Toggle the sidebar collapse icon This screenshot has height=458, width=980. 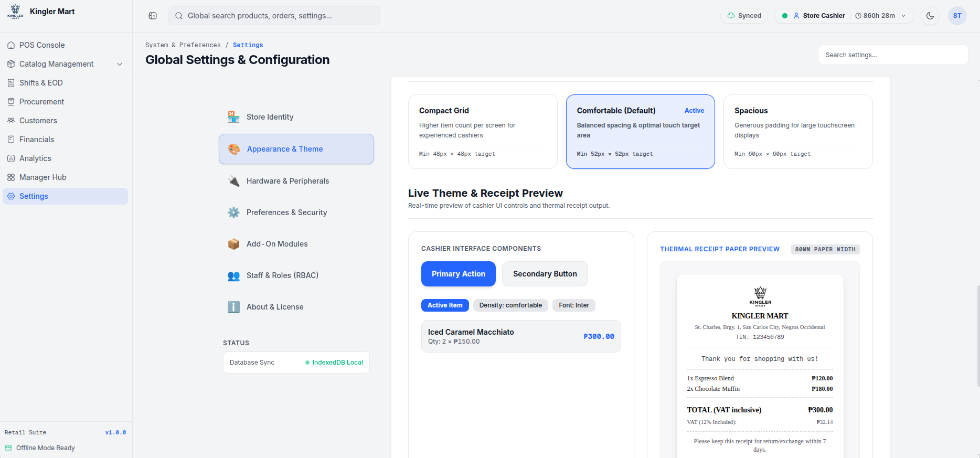153,16
